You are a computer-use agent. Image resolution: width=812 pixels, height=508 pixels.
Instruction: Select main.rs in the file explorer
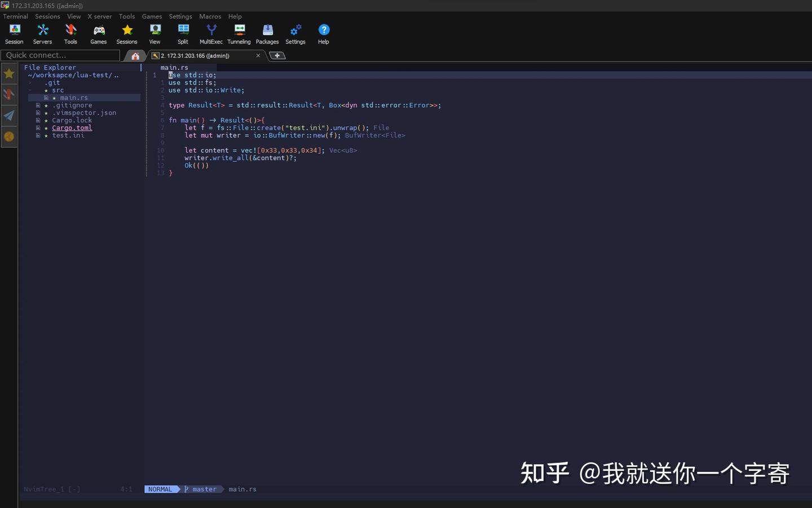point(74,98)
